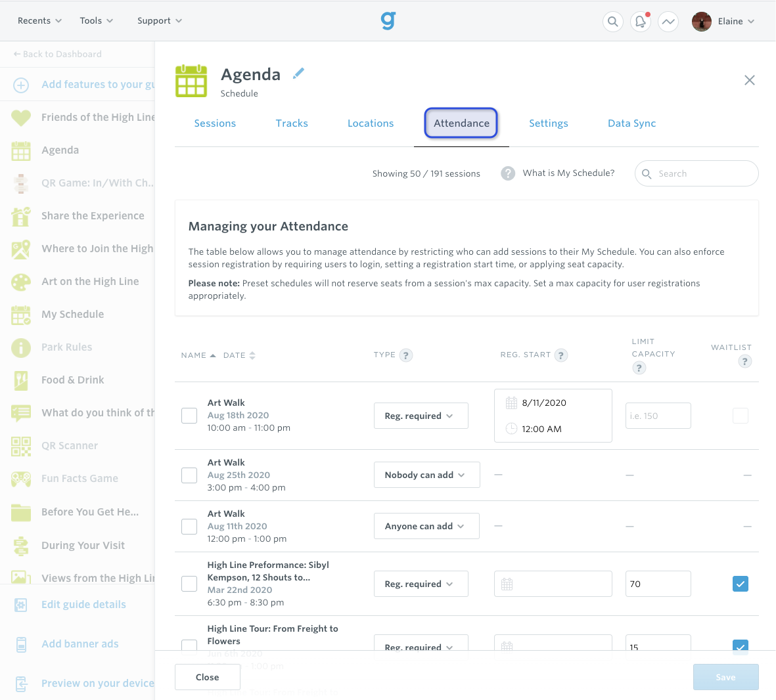Open analytics with the trend line icon
776x700 pixels.
pos(668,21)
